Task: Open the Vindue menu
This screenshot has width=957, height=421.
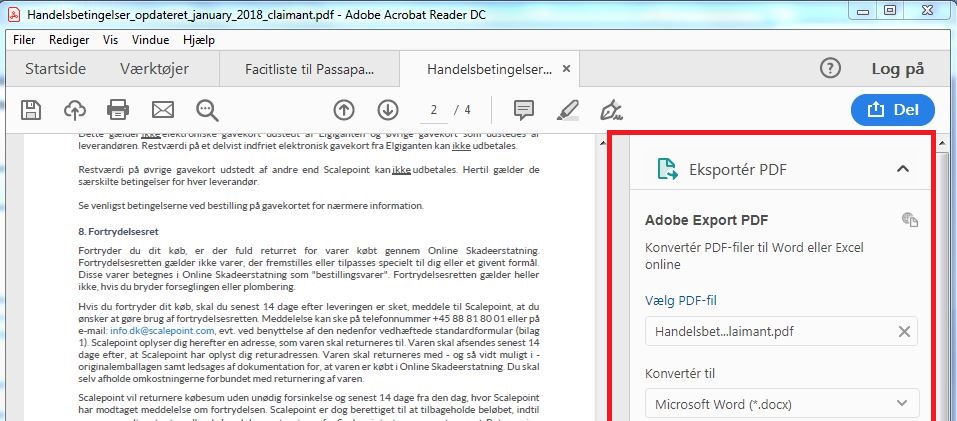Action: 150,40
